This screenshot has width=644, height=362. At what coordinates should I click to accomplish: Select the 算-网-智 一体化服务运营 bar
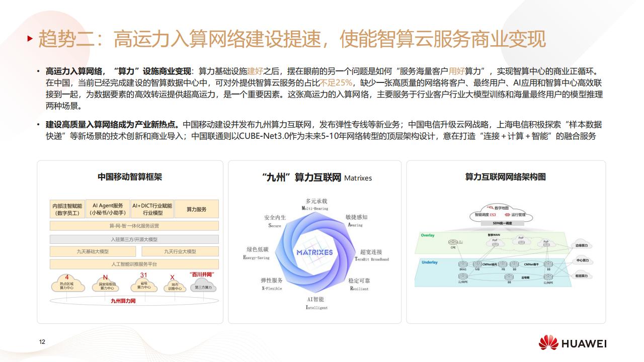click(x=134, y=226)
